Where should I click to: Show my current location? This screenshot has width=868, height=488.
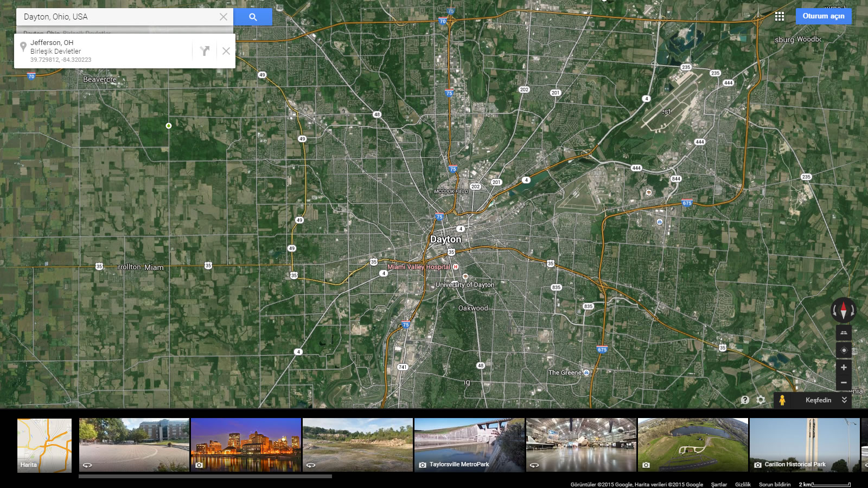point(844,350)
